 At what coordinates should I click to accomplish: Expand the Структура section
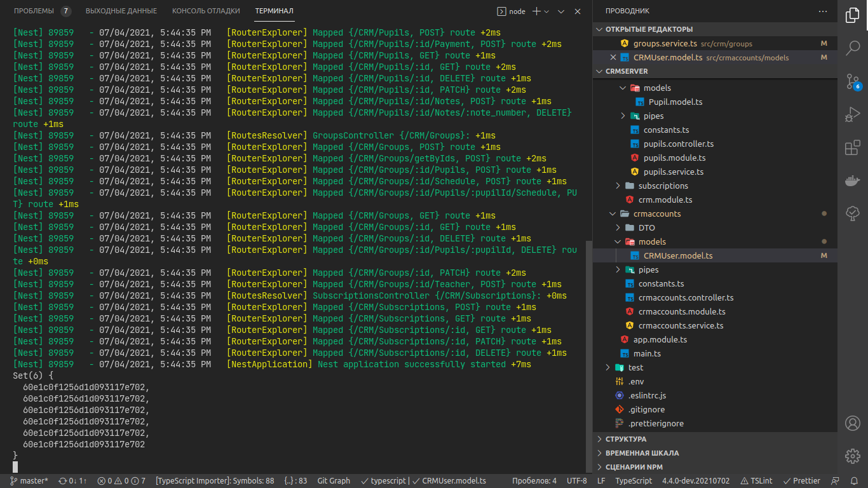point(715,439)
